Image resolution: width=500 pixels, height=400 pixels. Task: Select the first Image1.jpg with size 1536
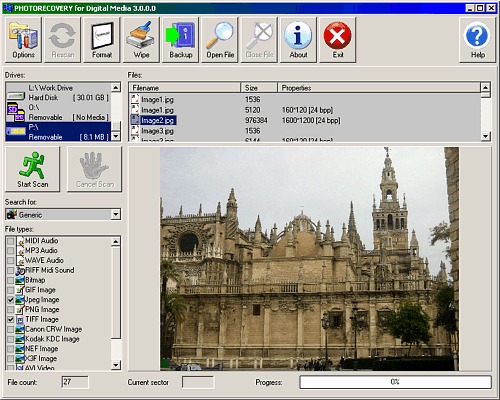(305, 99)
